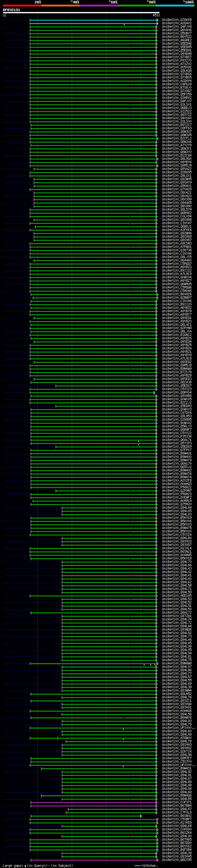Open hit UniRef100_Q4PJV6

177,26
